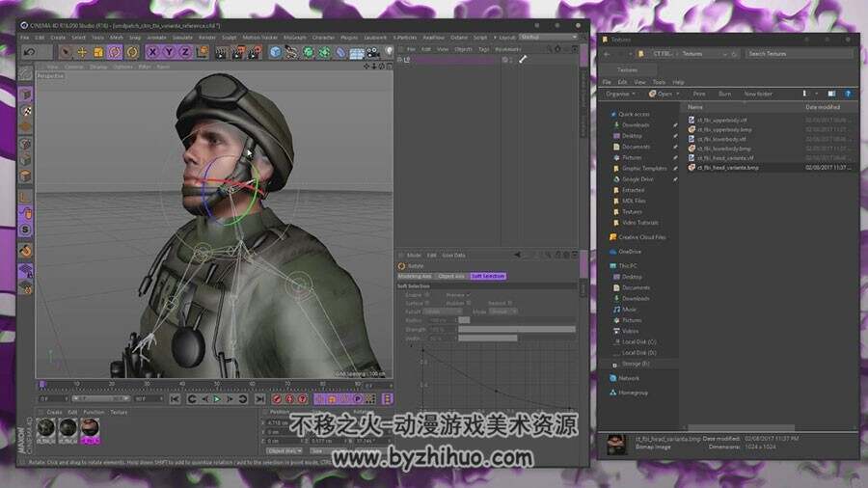Click the Camera object icon
Image resolution: width=868 pixels, height=488 pixels.
pyautogui.click(x=373, y=52)
